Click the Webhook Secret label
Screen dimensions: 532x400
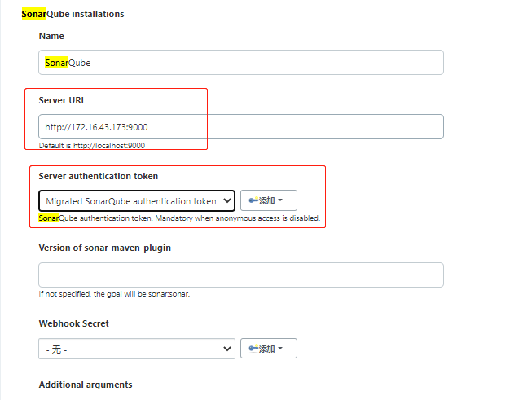73,323
